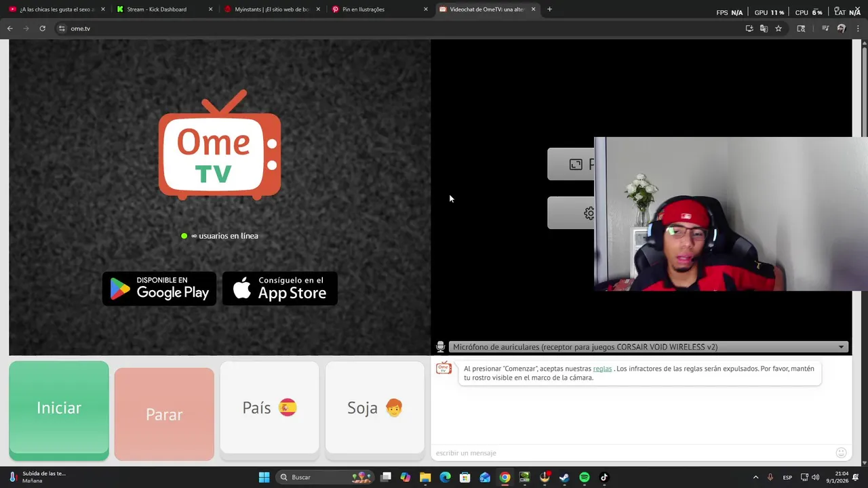Click the usuarios en línea status text
The image size is (868, 488).
coord(224,236)
